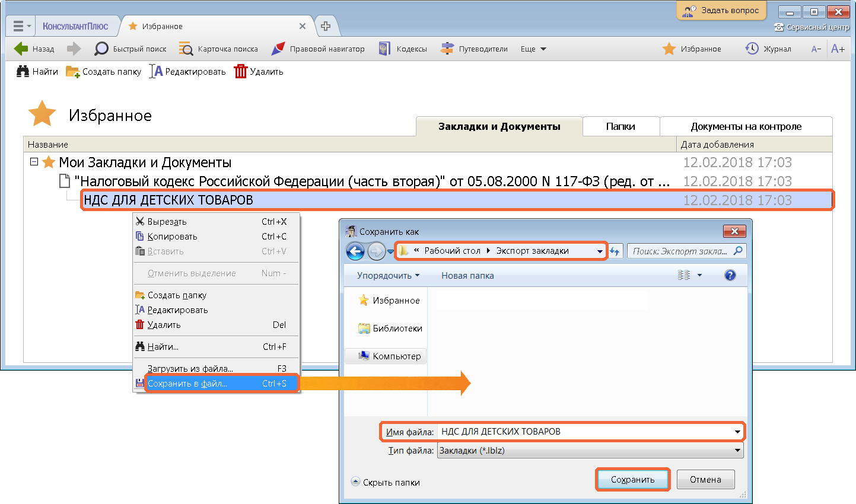Viewport: 856px width, 504px height.
Task: Click Создать папку in Избранное toolbar
Action: click(x=103, y=71)
